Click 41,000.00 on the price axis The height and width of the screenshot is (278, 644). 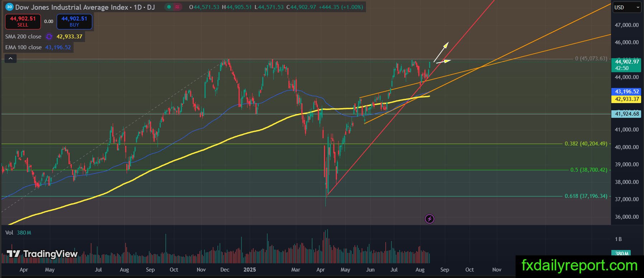coord(627,130)
